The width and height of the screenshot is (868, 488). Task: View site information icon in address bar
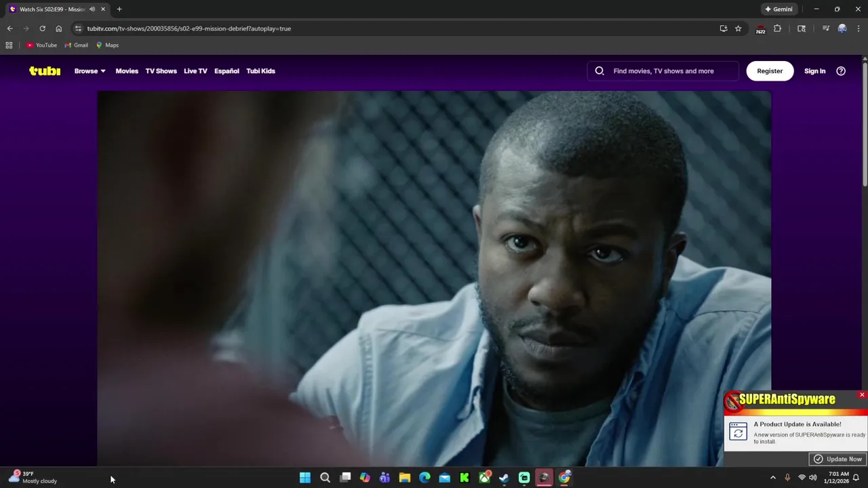point(78,28)
